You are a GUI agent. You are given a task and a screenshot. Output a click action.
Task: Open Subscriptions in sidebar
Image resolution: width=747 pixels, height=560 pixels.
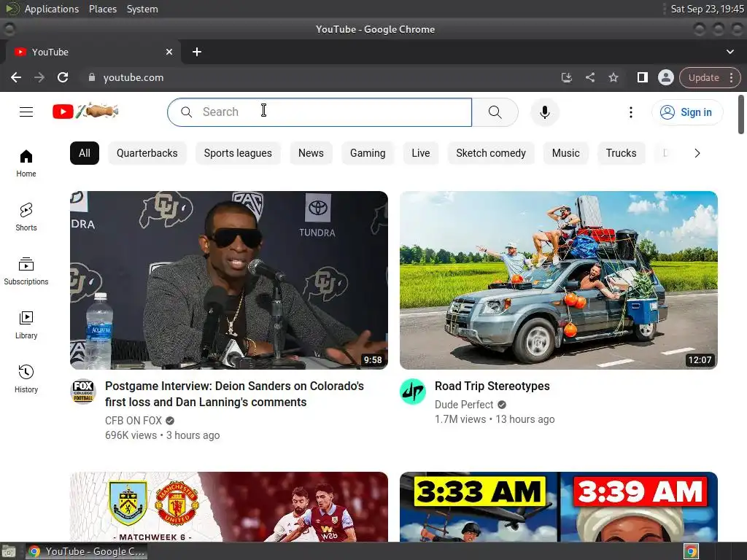(26, 271)
